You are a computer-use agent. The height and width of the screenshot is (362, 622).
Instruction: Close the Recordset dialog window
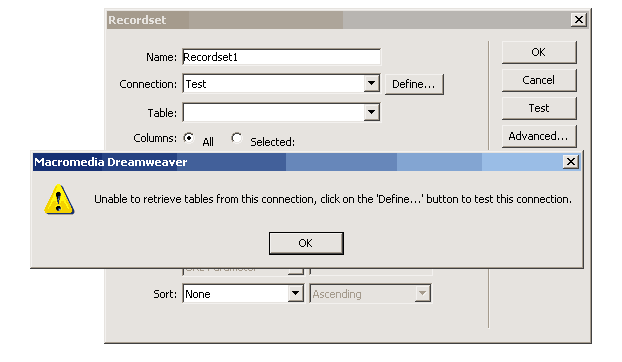point(579,19)
